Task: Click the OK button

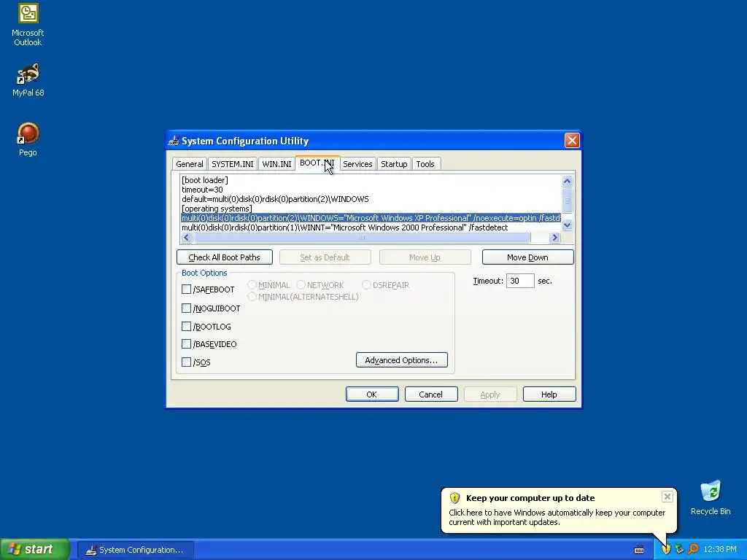Action: 371,394
